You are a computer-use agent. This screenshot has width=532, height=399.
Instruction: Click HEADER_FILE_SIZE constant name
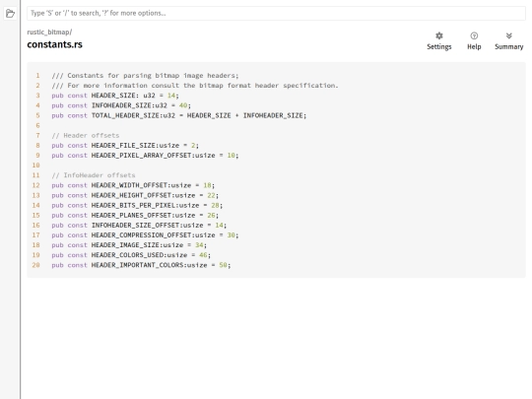pyautogui.click(x=123, y=145)
